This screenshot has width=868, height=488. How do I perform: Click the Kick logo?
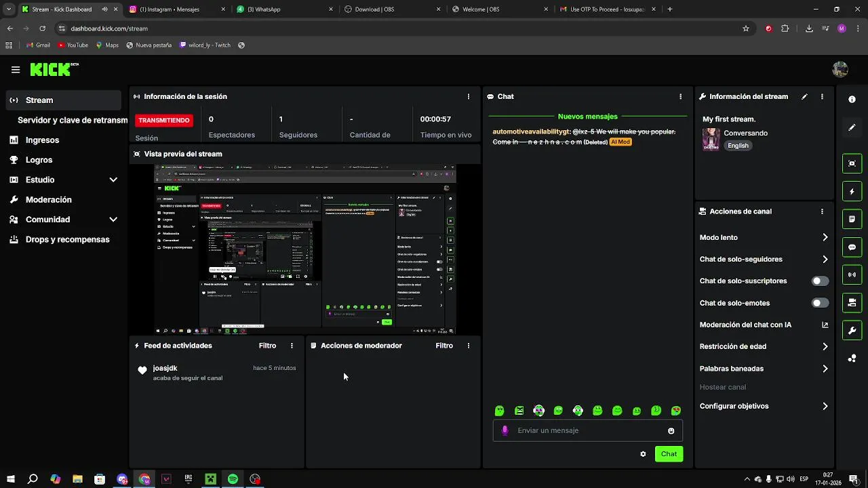coord(54,69)
